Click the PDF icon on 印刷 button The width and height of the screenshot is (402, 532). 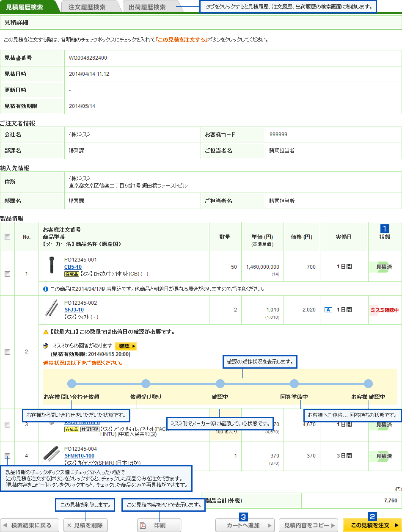point(143,525)
